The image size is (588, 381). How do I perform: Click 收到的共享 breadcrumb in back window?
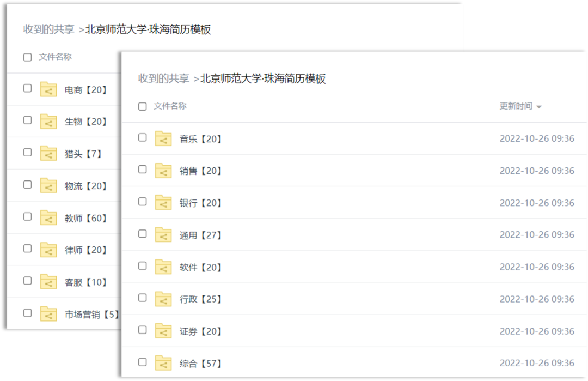(x=48, y=29)
